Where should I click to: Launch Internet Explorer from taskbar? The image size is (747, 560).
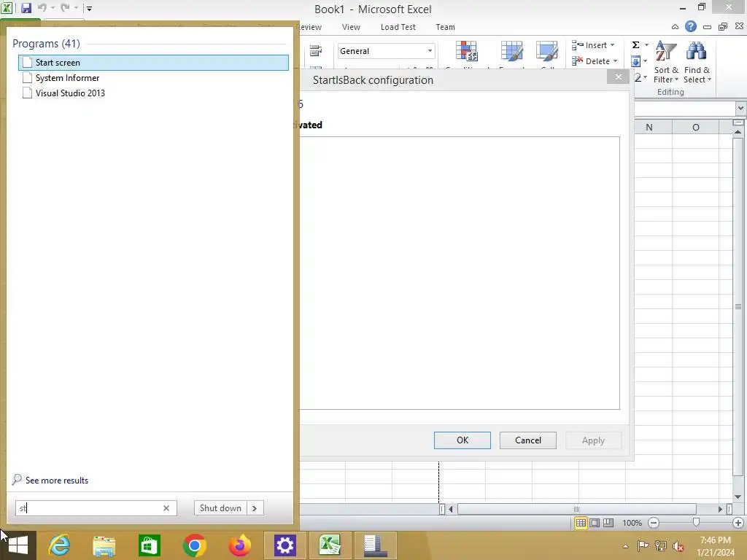60,545
